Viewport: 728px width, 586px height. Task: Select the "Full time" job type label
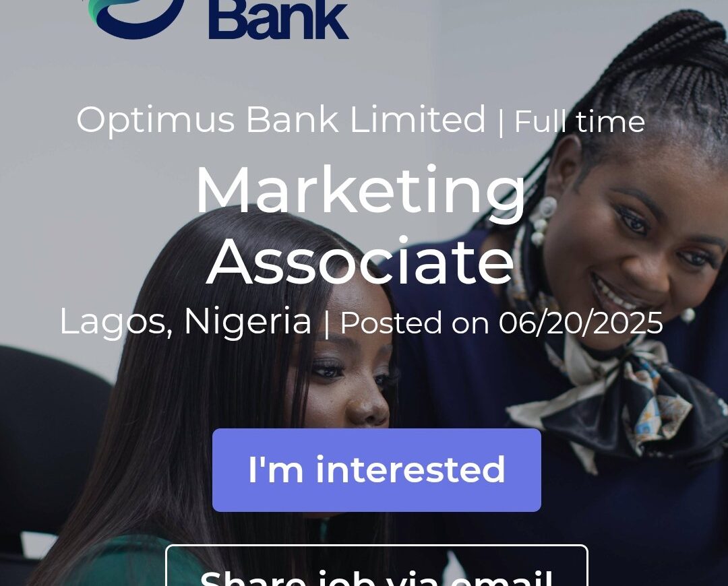pyautogui.click(x=580, y=121)
